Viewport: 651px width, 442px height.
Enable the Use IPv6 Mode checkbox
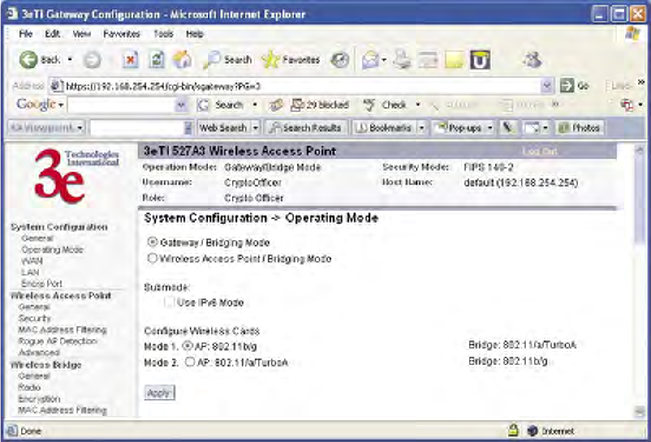click(169, 302)
